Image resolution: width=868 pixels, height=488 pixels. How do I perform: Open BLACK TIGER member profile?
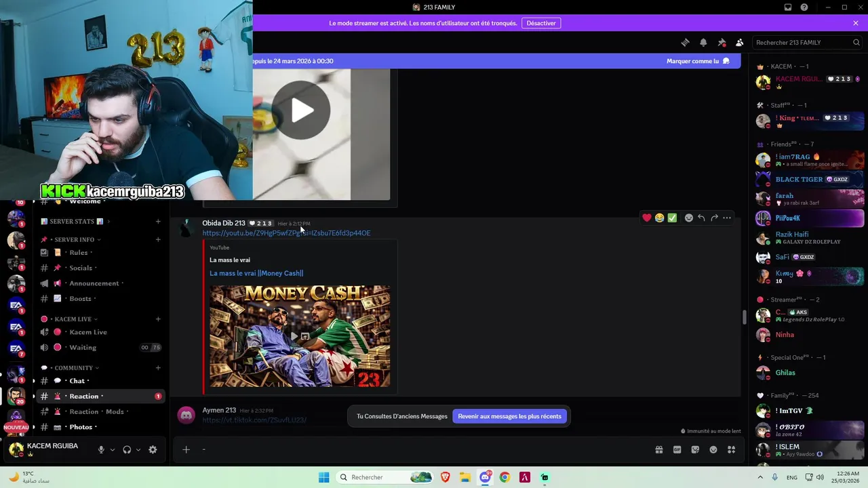810,180
